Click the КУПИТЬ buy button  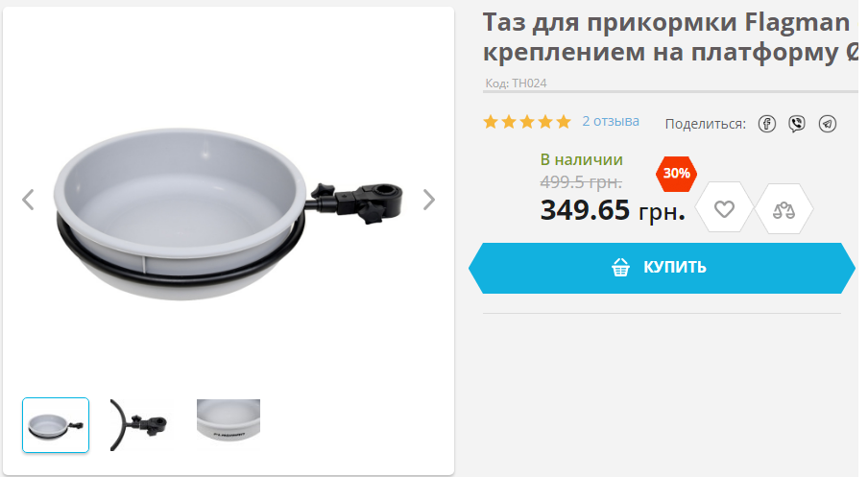663,268
